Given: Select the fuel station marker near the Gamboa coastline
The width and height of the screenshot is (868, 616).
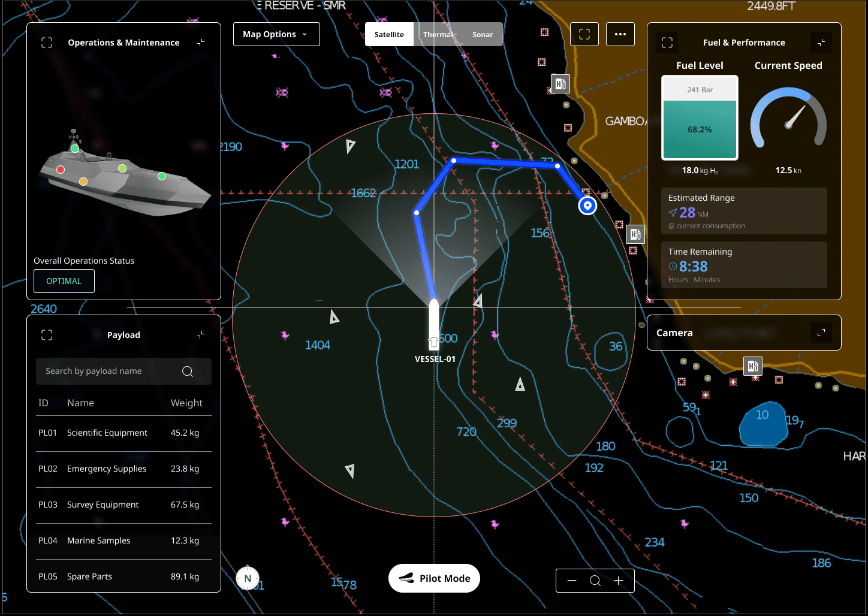Looking at the screenshot, I should (x=560, y=84).
